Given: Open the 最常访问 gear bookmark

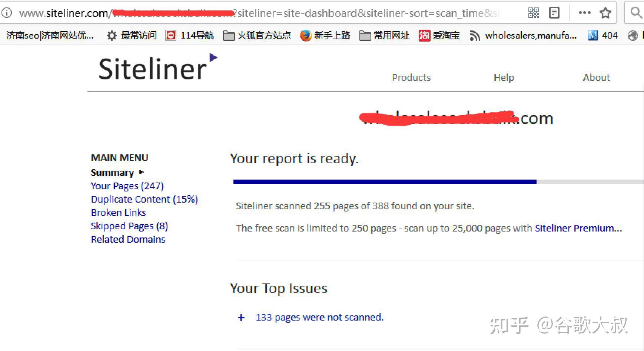Looking at the screenshot, I should [132, 35].
